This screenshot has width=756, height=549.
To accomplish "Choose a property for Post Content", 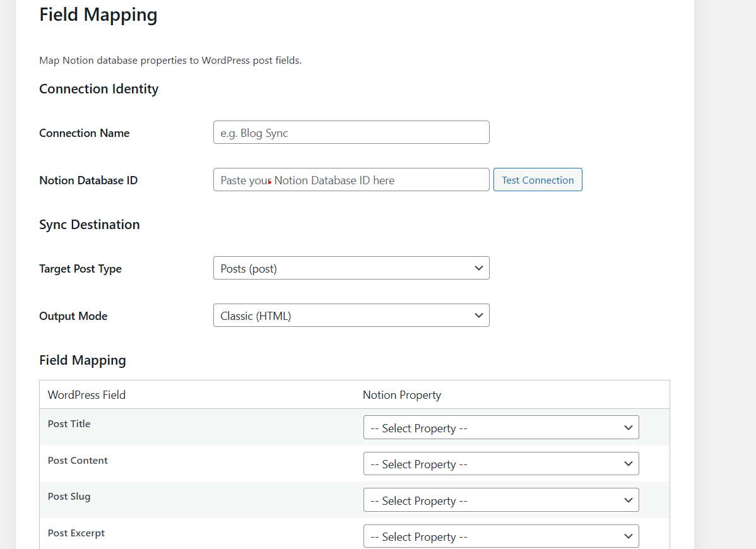I will click(501, 464).
